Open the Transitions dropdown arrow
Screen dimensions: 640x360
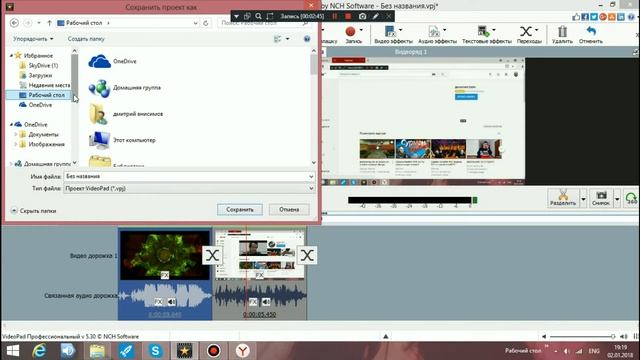coord(536,30)
